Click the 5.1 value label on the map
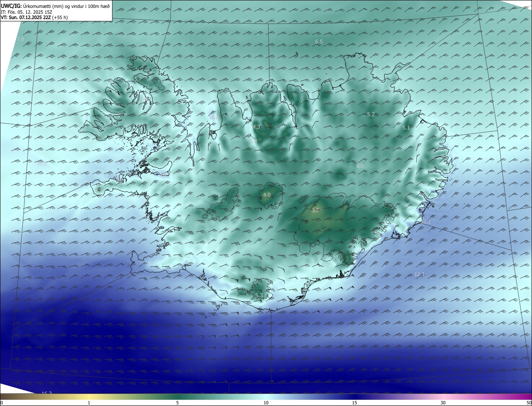The width and height of the screenshot is (532, 406). click(x=406, y=128)
